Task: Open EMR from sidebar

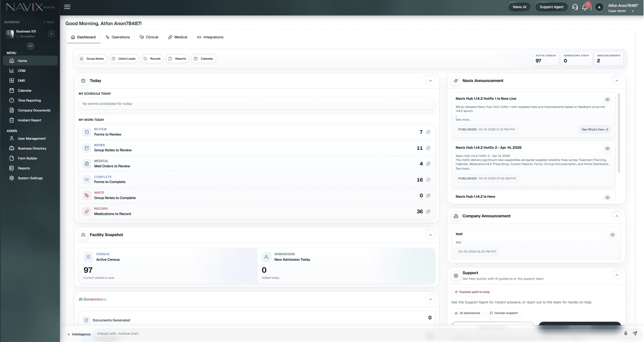Action: (30, 80)
